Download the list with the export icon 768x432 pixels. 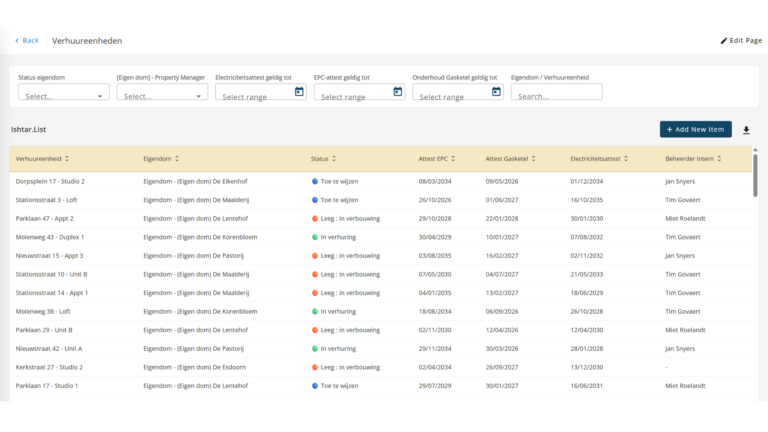coord(745,130)
